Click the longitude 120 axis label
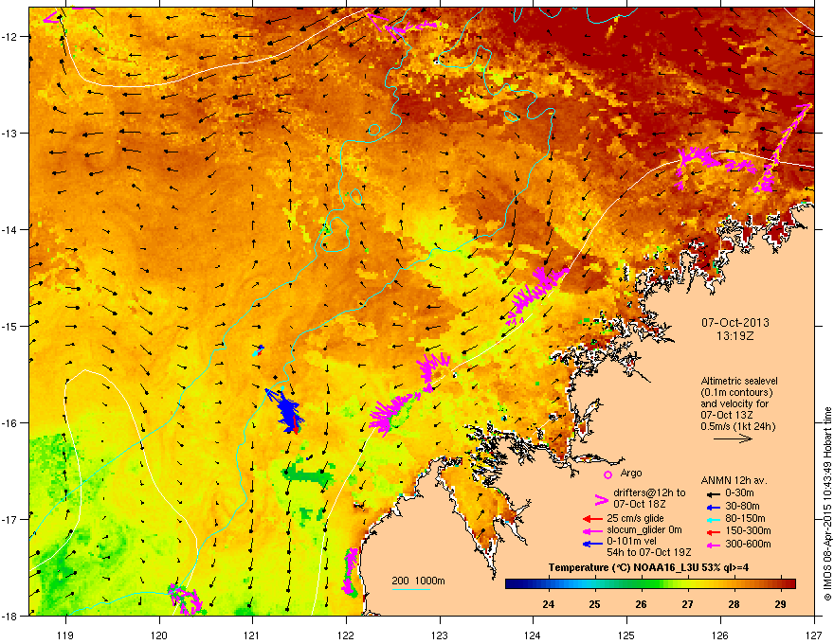This screenshot has height=644, width=834. click(159, 635)
